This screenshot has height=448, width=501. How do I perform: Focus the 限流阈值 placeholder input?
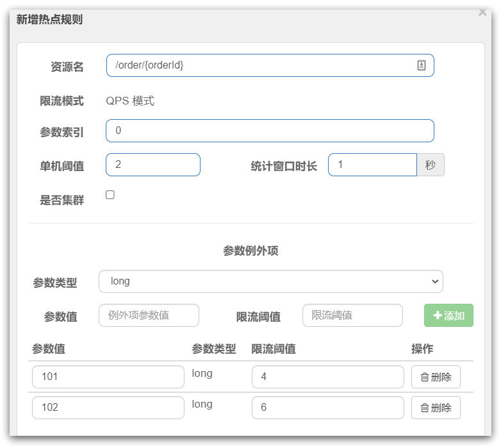(352, 315)
